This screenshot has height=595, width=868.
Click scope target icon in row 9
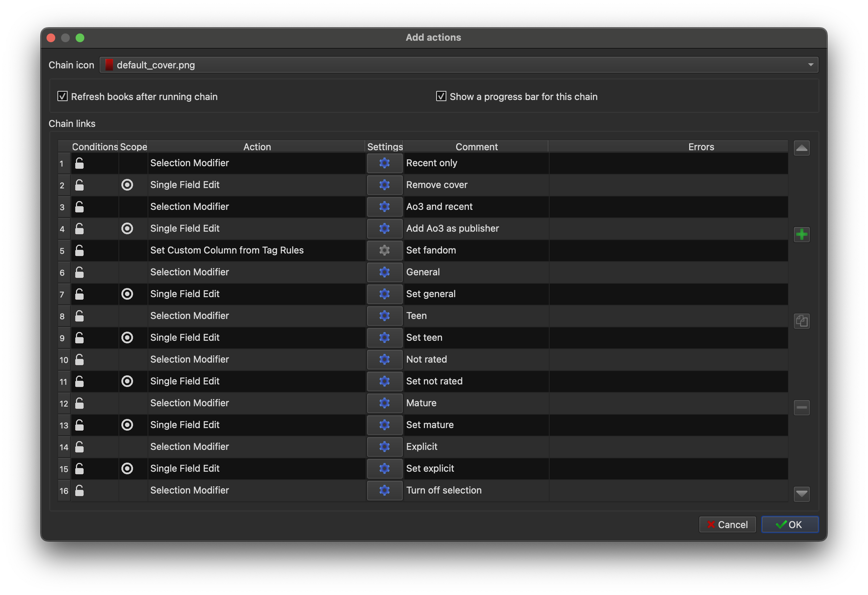[127, 338]
